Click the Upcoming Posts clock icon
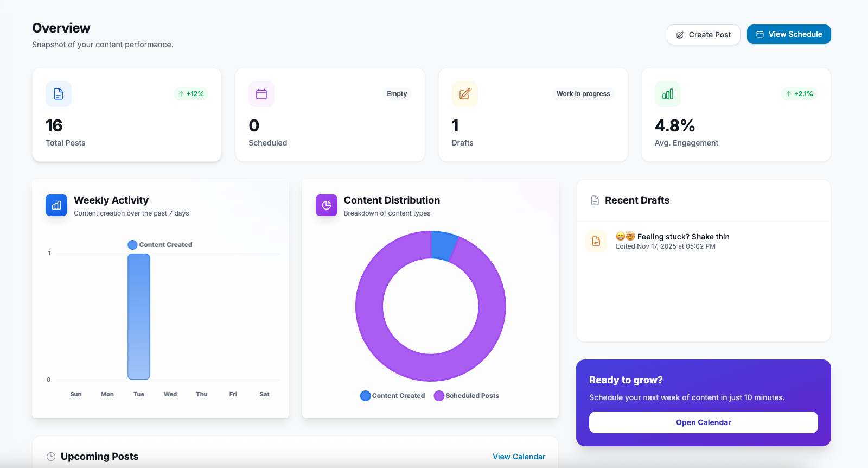The height and width of the screenshot is (468, 868). click(x=51, y=457)
